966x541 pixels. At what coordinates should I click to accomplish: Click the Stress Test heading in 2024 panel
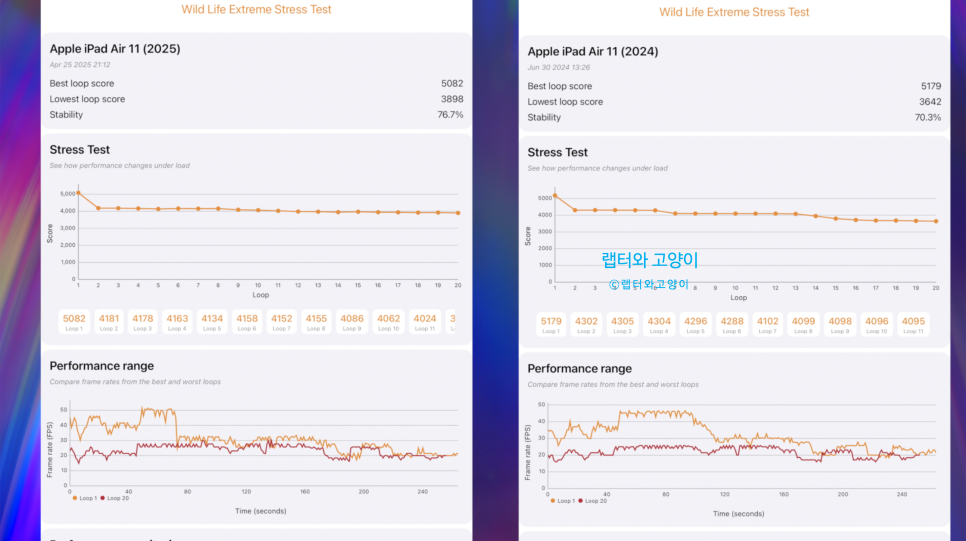(558, 152)
